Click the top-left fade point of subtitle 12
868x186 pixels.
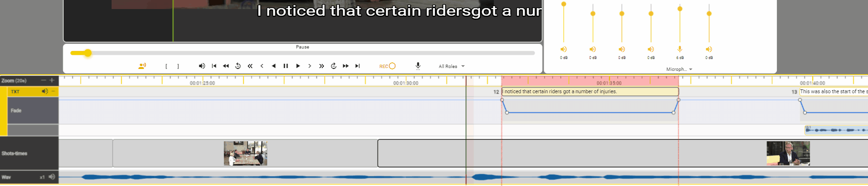[502, 100]
